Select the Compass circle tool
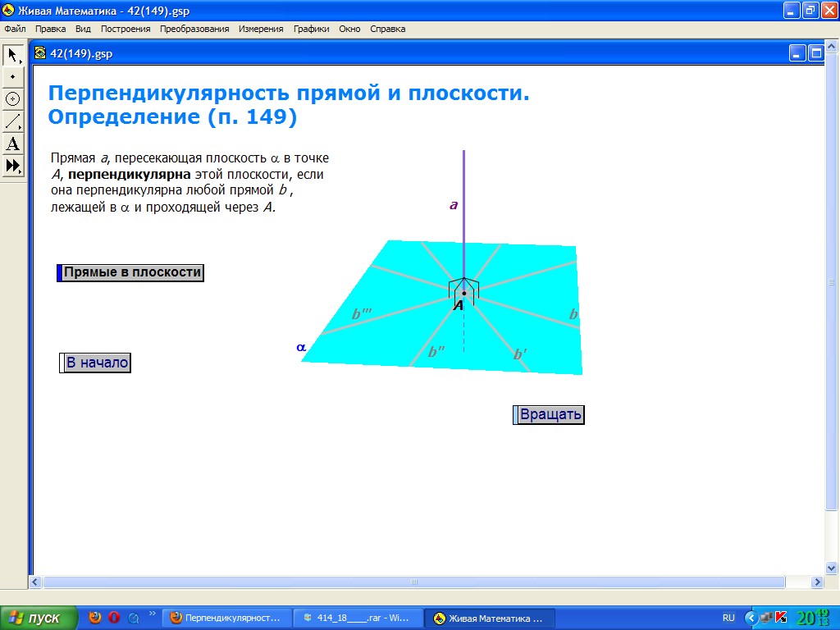840x630 pixels. (x=12, y=99)
